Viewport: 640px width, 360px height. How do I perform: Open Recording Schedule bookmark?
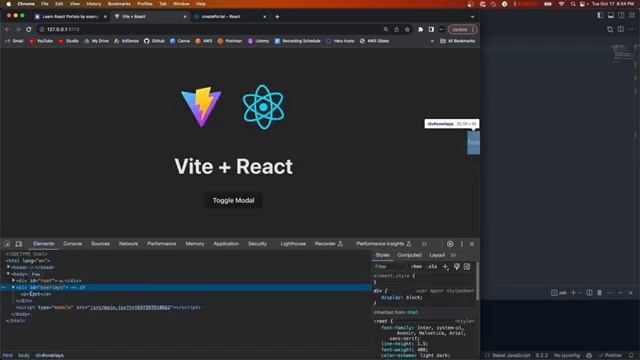pyautogui.click(x=298, y=41)
